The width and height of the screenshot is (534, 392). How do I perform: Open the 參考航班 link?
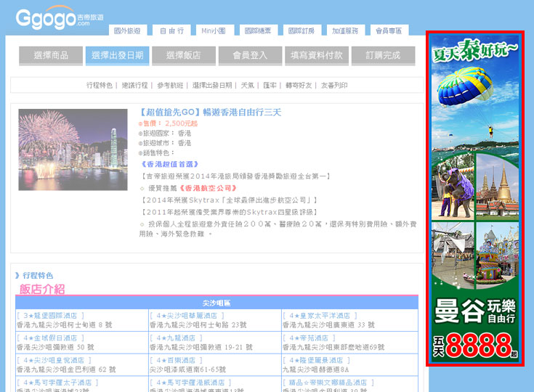(x=171, y=86)
